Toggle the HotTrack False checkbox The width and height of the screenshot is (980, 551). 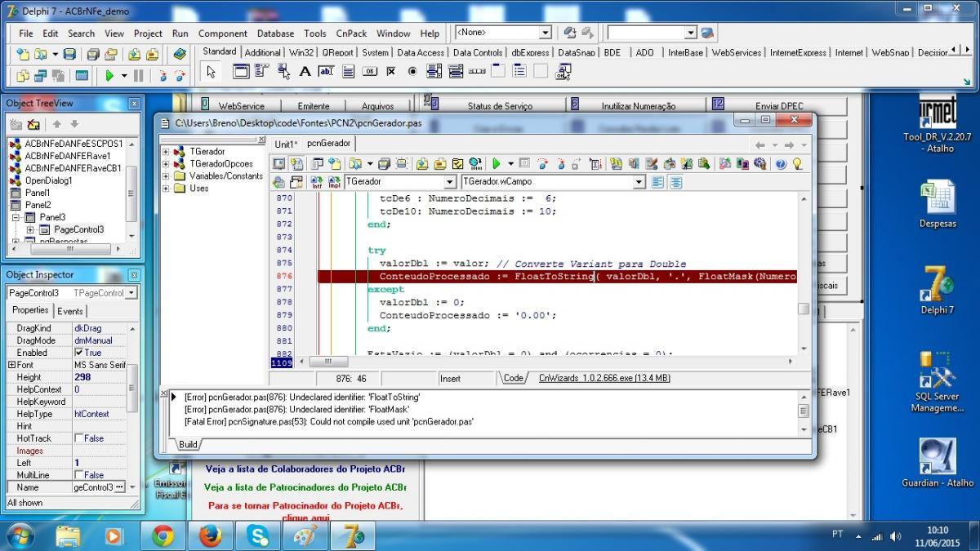coord(79,438)
